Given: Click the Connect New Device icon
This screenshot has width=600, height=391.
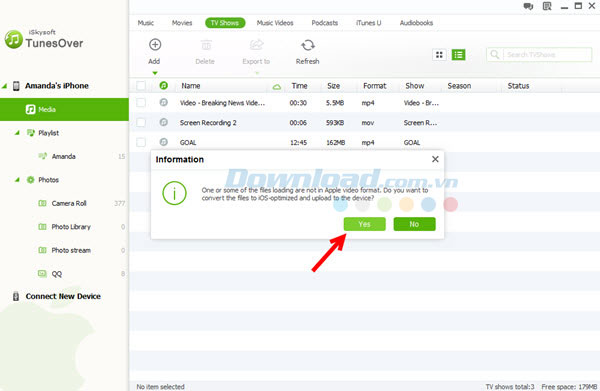Looking at the screenshot, I should click(x=16, y=297).
